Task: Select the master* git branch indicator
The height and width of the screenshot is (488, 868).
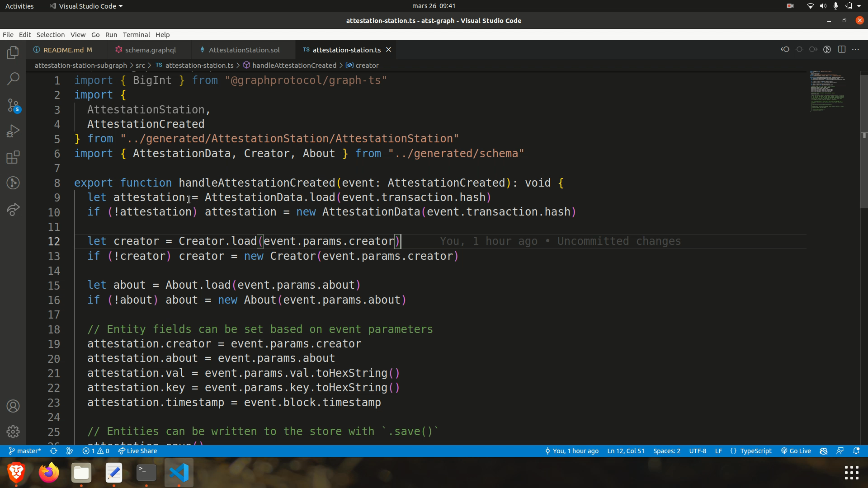Action: tap(25, 451)
